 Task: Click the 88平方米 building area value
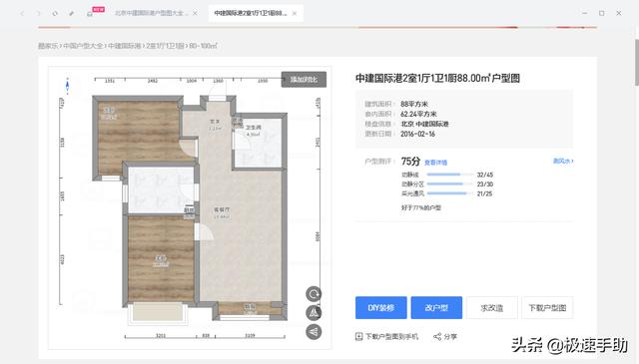[414, 104]
